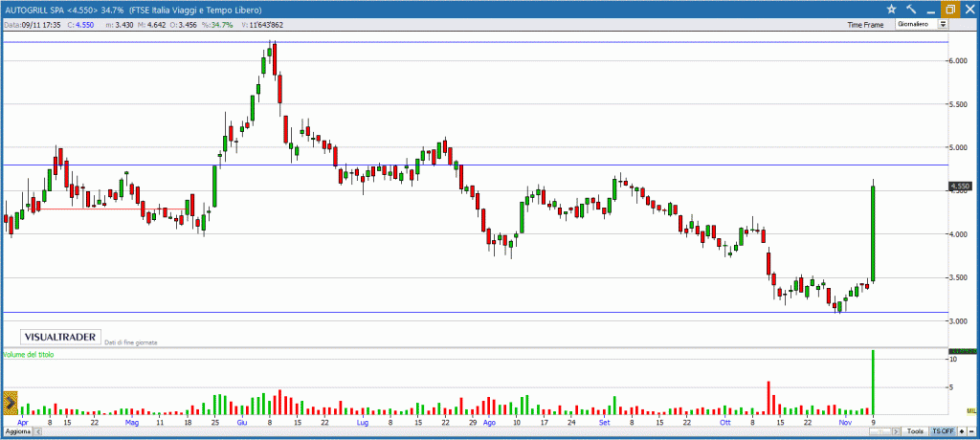Select the red horizontal trend line
Viewport: 980px width, 440px height.
click(109, 209)
